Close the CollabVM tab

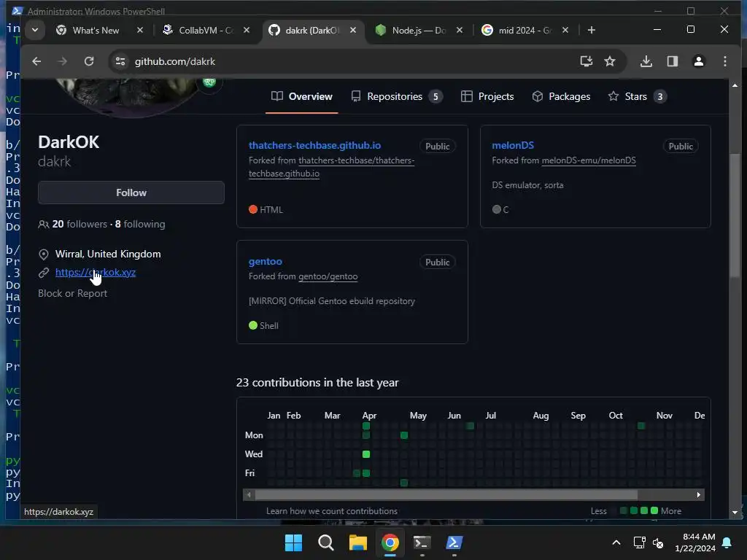(247, 30)
